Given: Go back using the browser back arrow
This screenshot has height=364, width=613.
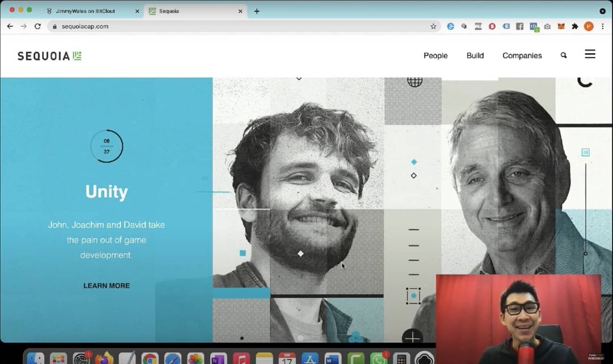Looking at the screenshot, I should pyautogui.click(x=10, y=26).
